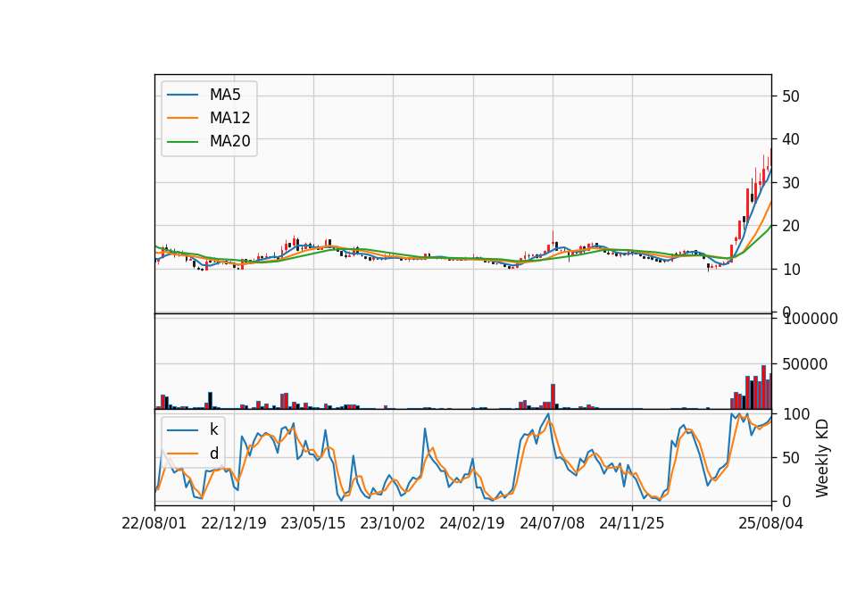Screen dimensions: 857x616
Task: Click the blue MA5 legend line sample
Action: pos(182,95)
